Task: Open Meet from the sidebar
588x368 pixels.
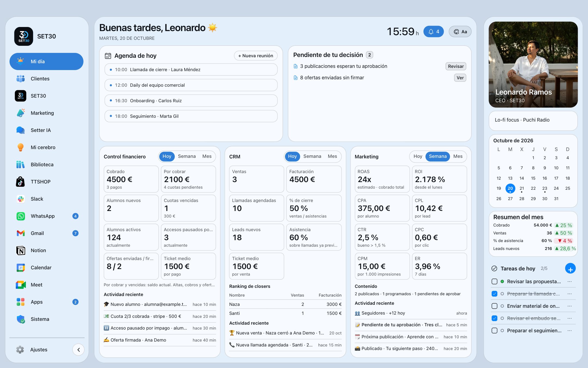Action: (x=46, y=285)
